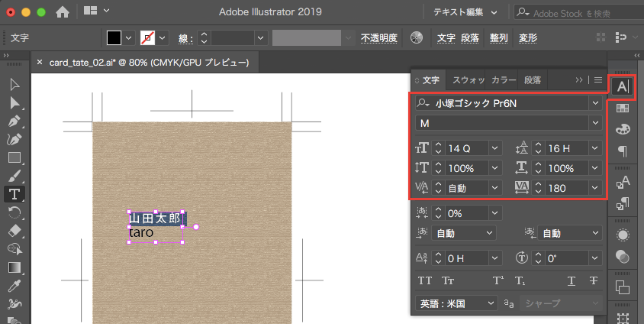Click the Adobe Stock search field

coord(574,12)
